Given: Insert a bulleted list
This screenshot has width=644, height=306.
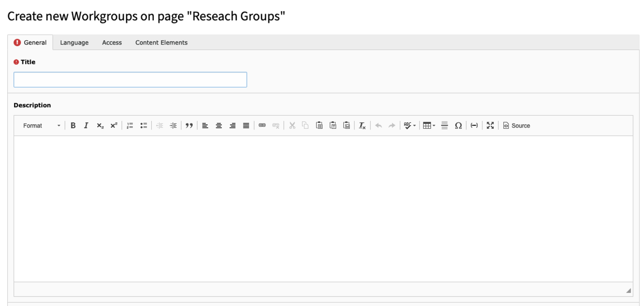Looking at the screenshot, I should 143,125.
